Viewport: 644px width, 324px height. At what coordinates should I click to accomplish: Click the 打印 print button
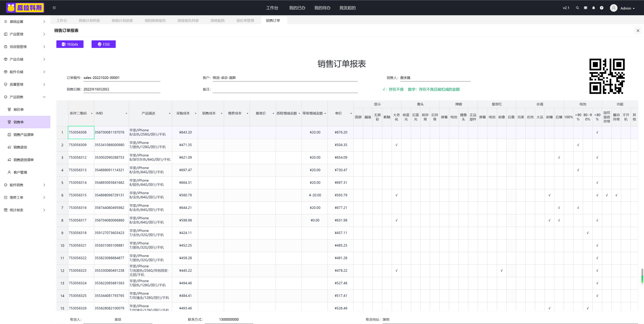(103, 44)
